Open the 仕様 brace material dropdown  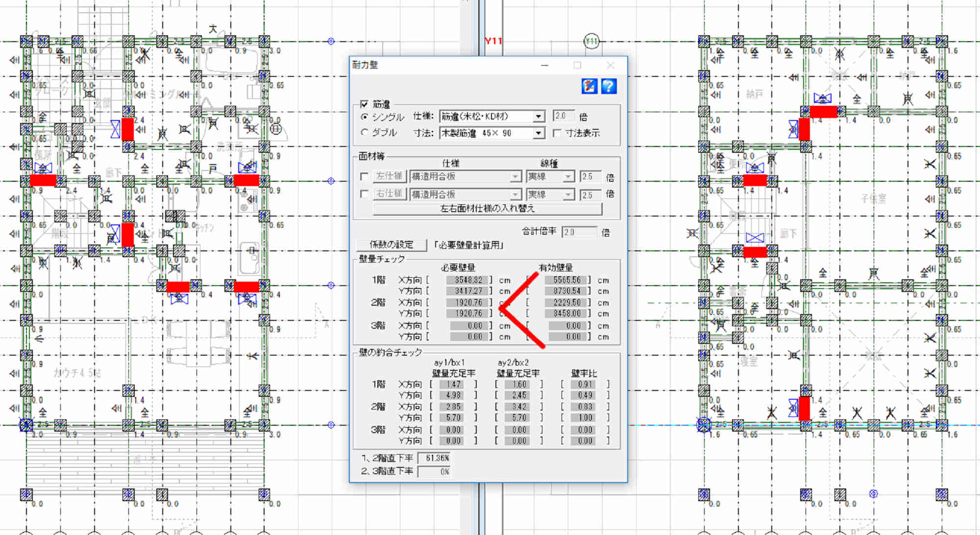pos(539,117)
